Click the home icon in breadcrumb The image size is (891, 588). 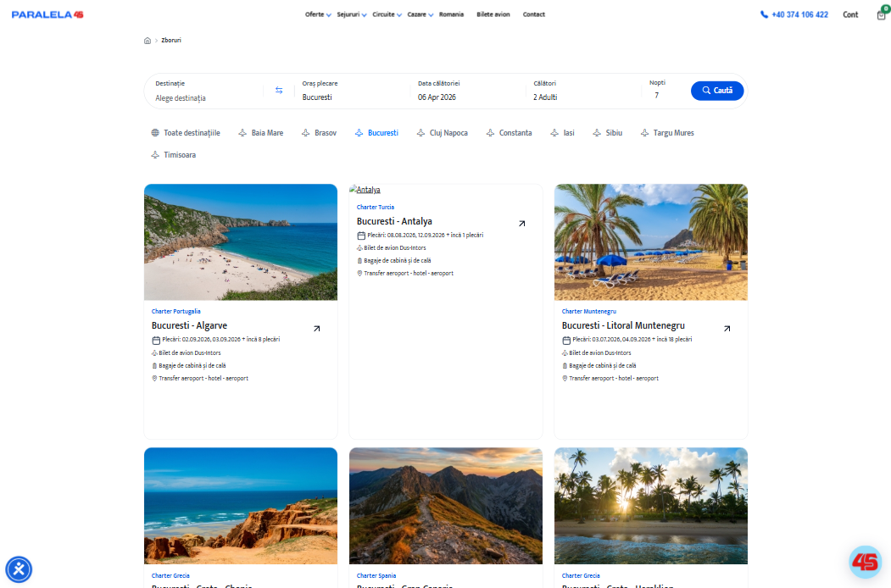pyautogui.click(x=148, y=40)
